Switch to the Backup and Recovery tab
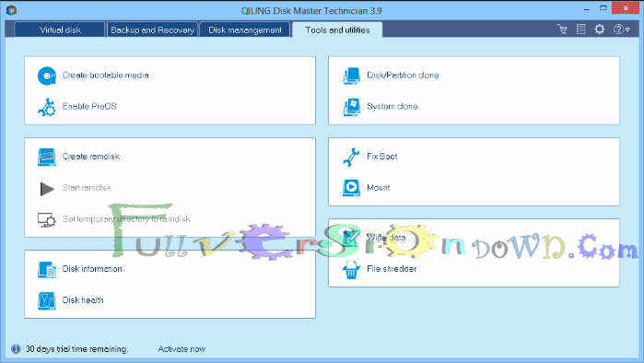The height and width of the screenshot is (363, 644). 152,29
